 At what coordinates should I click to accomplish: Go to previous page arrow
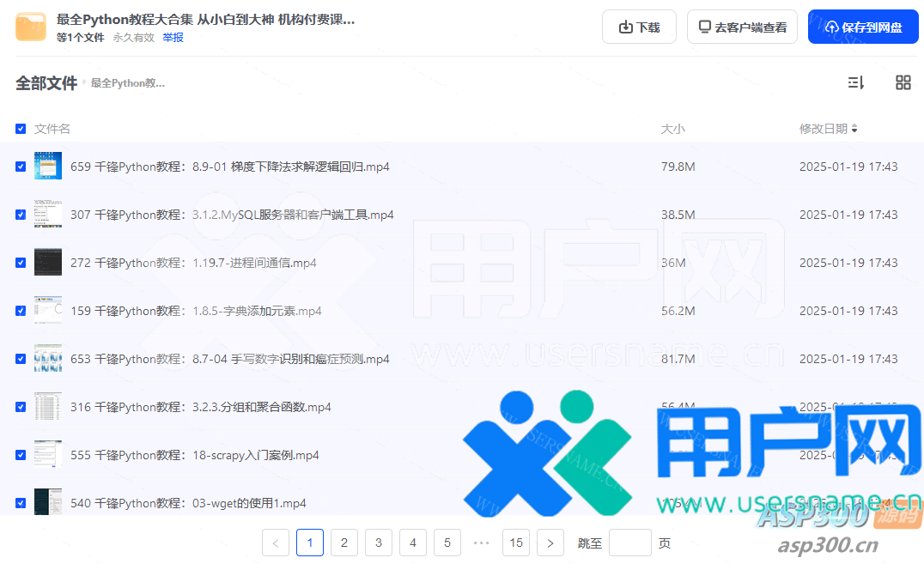(x=275, y=543)
